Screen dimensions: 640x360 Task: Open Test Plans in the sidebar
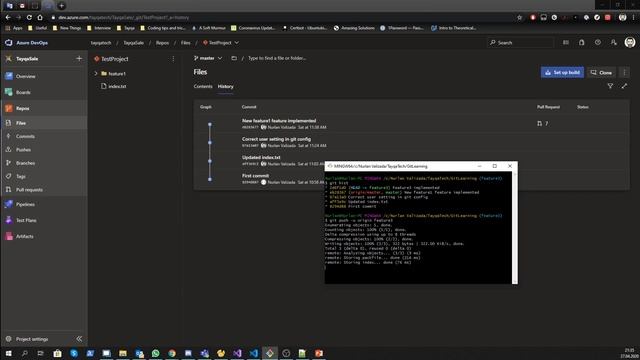pos(26,220)
